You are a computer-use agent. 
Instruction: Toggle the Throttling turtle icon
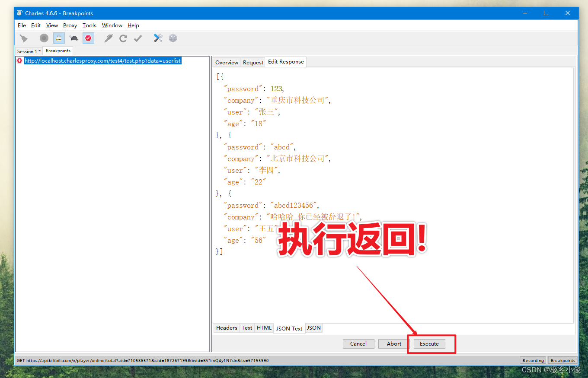click(73, 38)
